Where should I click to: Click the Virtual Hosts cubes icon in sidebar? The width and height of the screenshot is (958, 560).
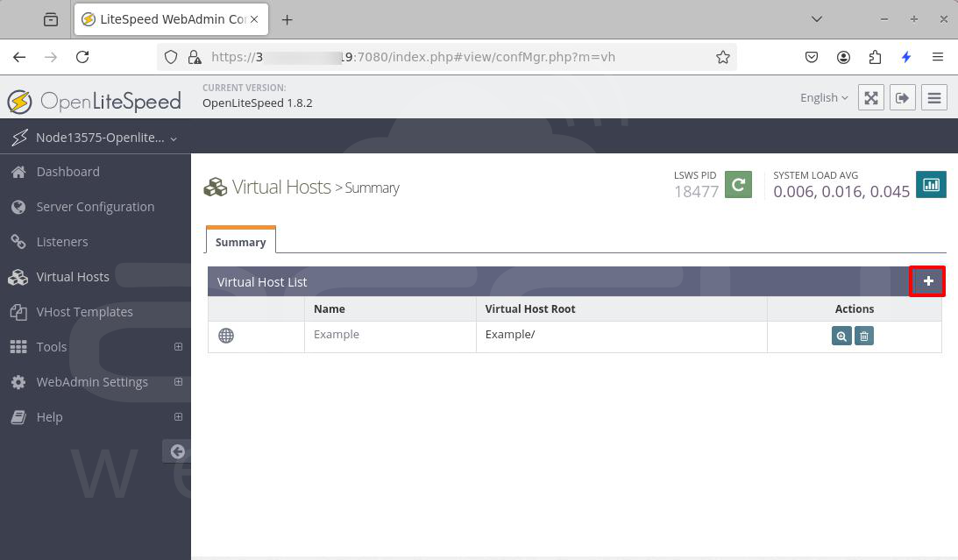tap(18, 277)
